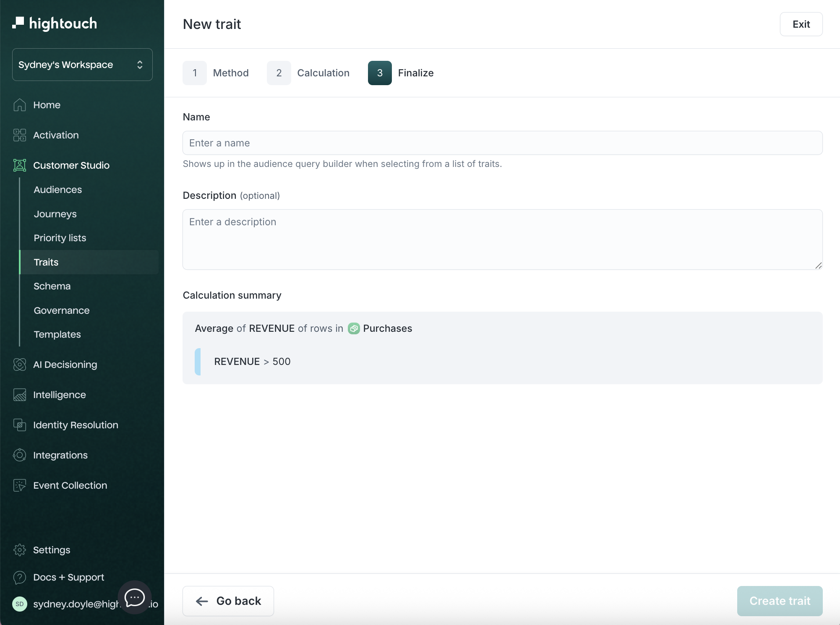Viewport: 840px width, 625px height.
Task: Click the Go back button
Action: click(x=228, y=601)
